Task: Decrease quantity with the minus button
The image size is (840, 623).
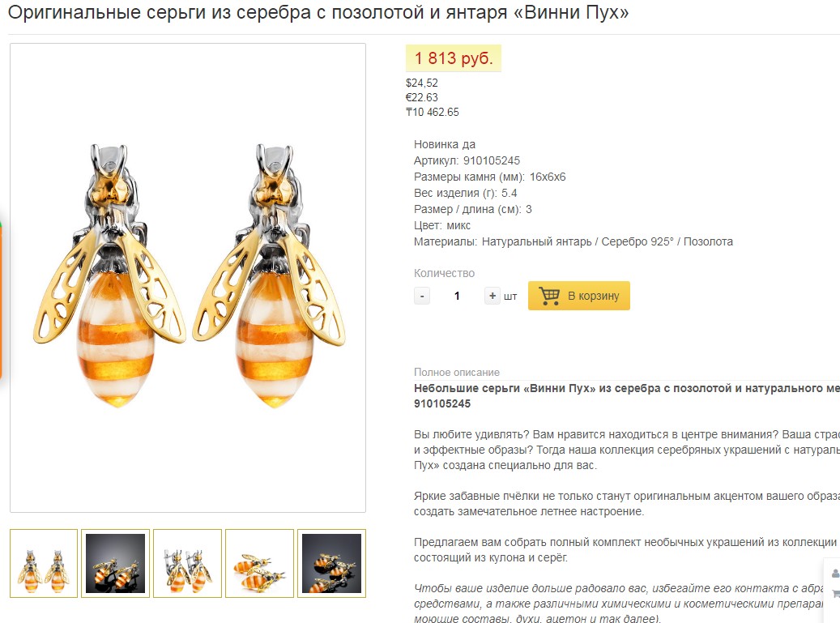Action: [422, 296]
